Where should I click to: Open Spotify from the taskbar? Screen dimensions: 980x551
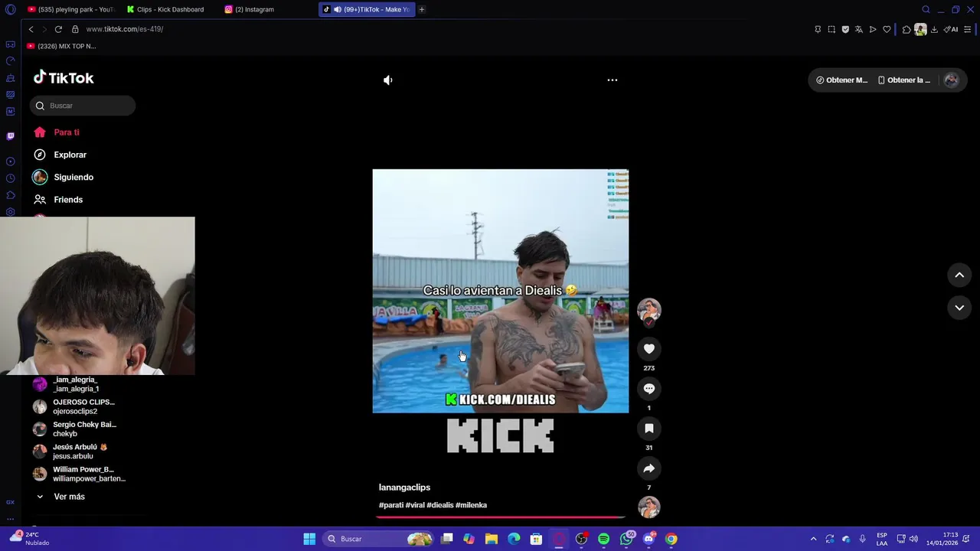(x=603, y=539)
